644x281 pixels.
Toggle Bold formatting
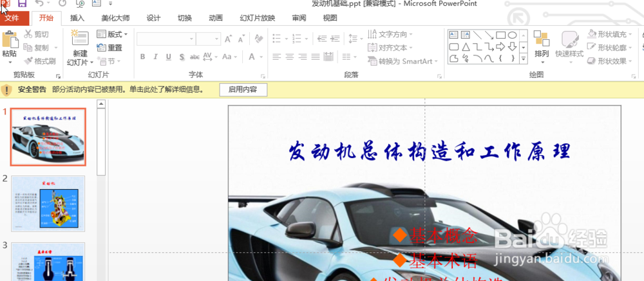[x=142, y=57]
